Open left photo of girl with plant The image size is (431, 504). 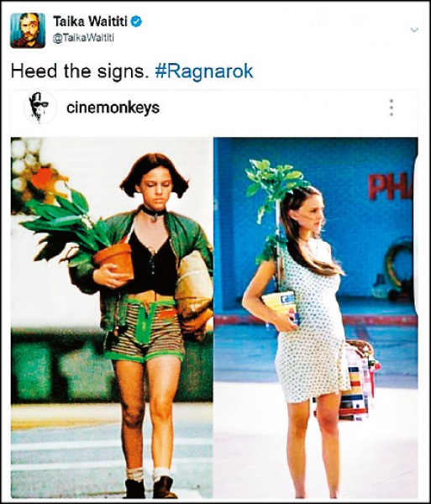point(112,318)
